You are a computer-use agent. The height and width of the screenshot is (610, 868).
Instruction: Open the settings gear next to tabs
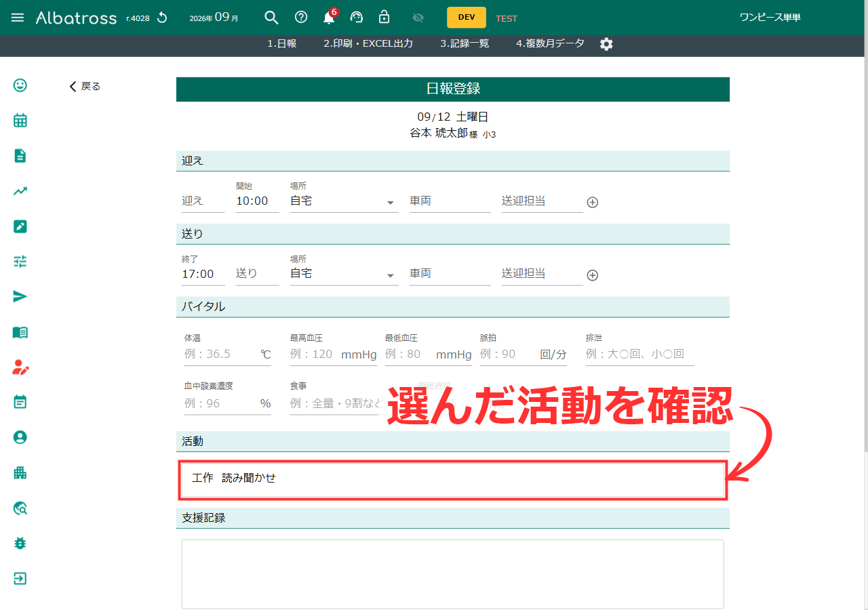[606, 44]
